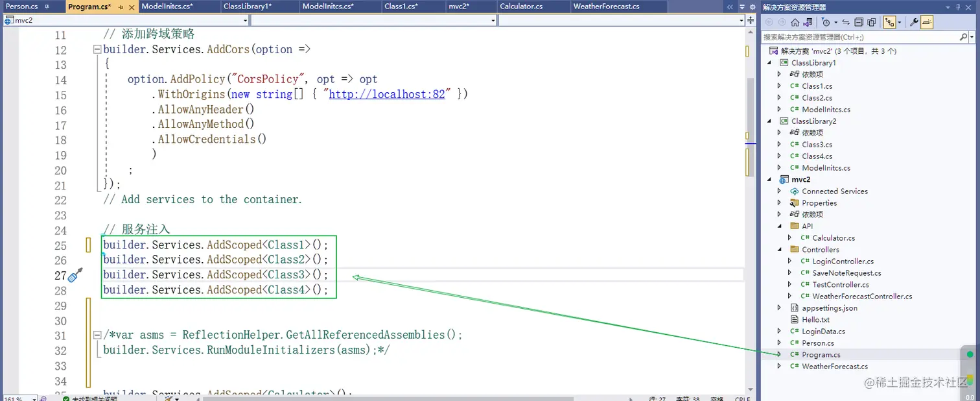The height and width of the screenshot is (401, 980).
Task: Open the window position dropdown of Solution Explorer
Action: [x=948, y=7]
